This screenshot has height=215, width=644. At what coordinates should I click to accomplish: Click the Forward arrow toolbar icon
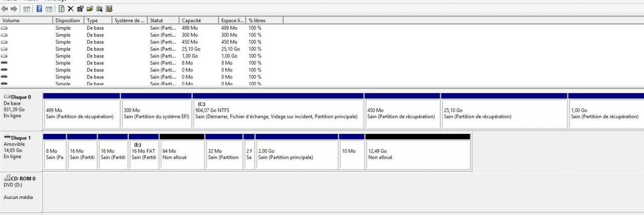click(x=14, y=9)
